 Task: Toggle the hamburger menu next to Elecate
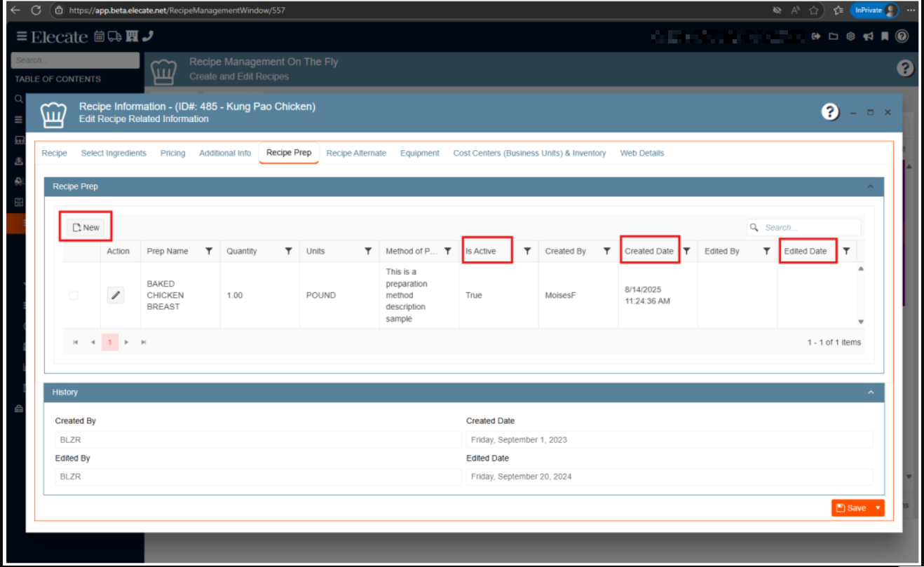22,36
